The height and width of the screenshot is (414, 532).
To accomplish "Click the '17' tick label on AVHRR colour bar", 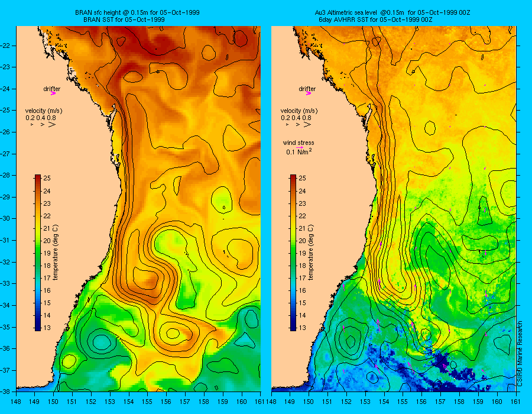I will (302, 278).
